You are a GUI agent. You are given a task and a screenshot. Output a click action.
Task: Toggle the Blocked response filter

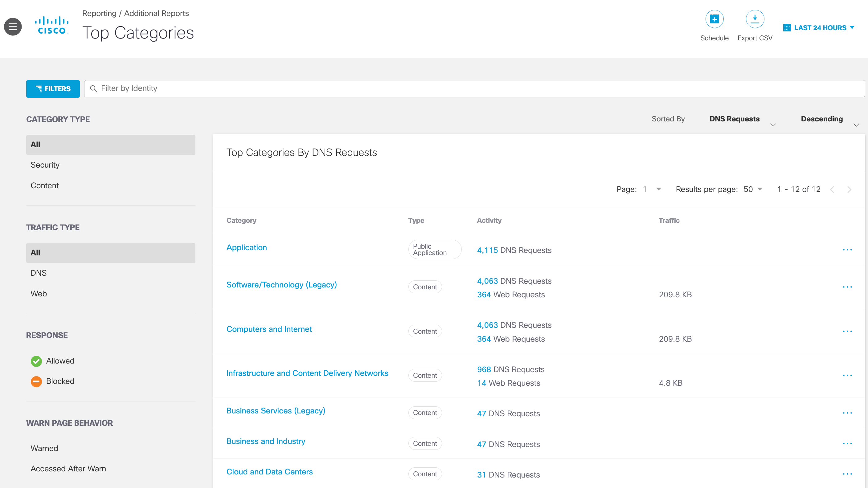point(53,381)
